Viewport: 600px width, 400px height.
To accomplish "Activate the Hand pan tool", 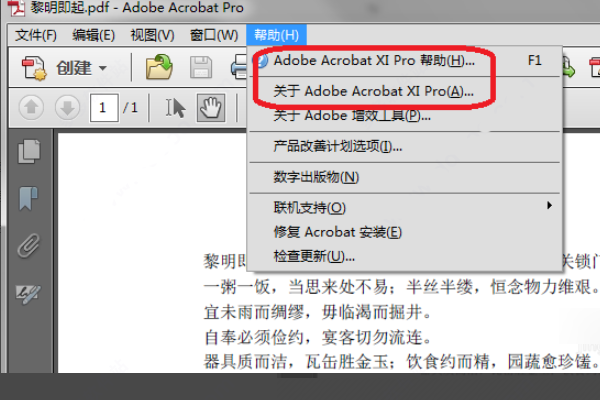I will 211,108.
